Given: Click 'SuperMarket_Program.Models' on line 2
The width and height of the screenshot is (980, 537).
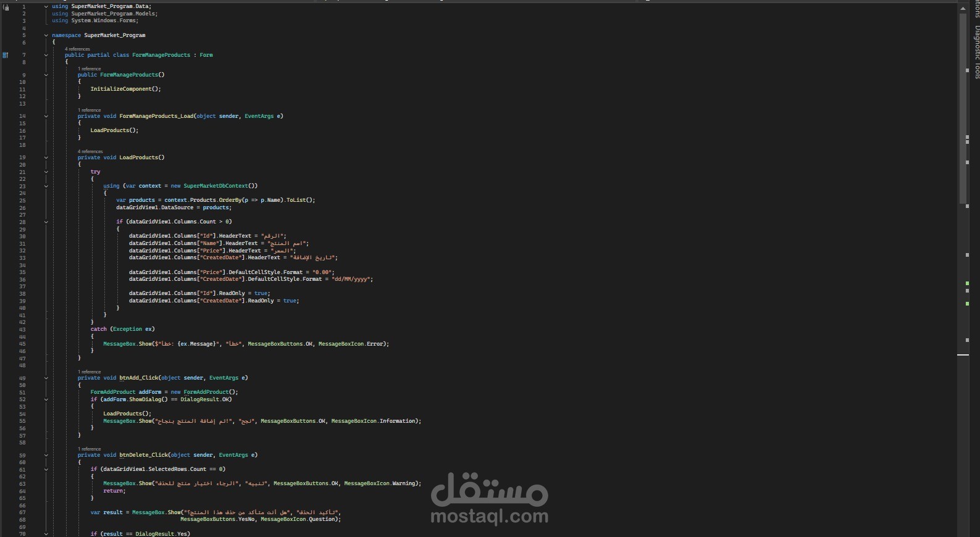Looking at the screenshot, I should [113, 14].
